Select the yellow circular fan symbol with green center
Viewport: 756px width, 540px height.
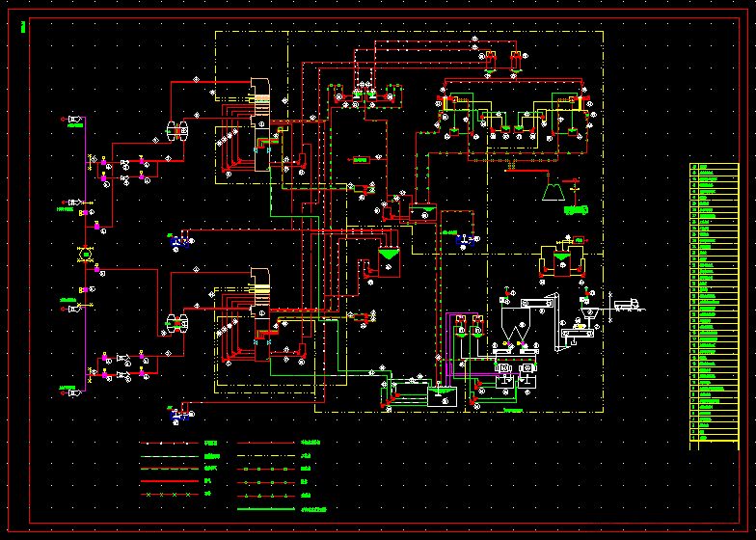pos(85,254)
